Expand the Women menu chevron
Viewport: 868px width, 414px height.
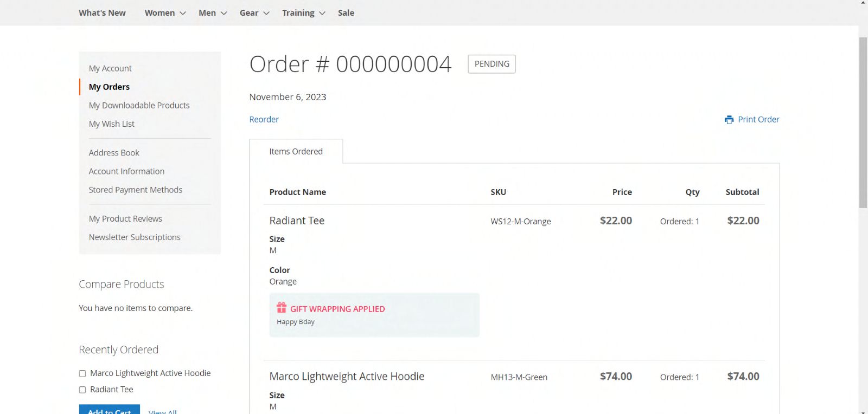coord(183,13)
